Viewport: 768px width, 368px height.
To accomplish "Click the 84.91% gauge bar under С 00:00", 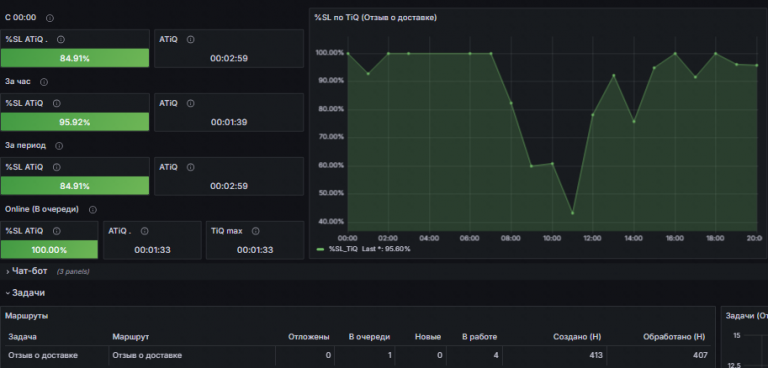I will [75, 58].
